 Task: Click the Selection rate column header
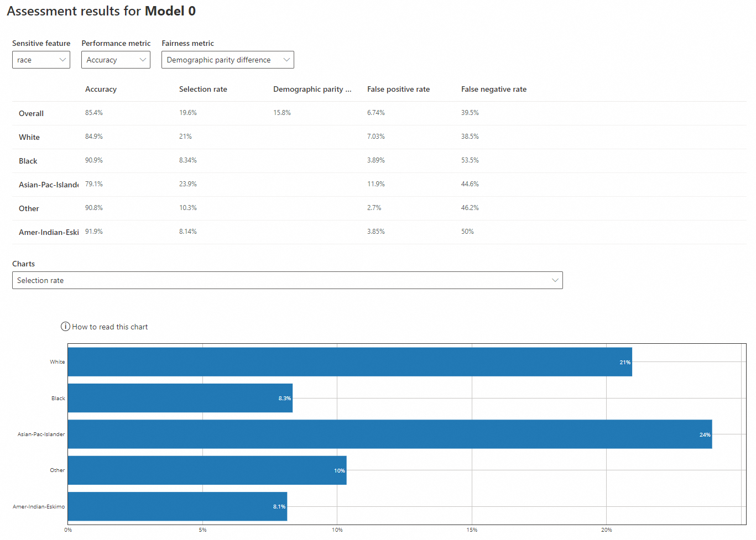[x=203, y=89]
